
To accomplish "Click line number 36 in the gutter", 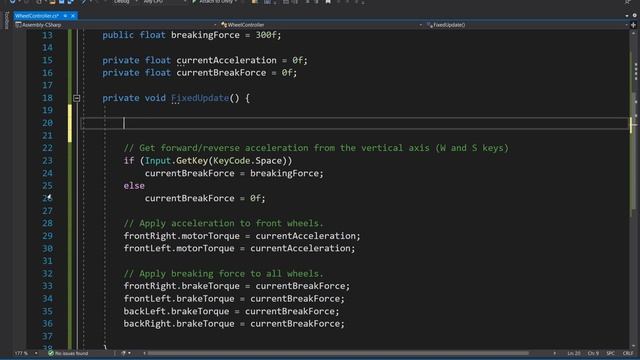I will (47, 324).
